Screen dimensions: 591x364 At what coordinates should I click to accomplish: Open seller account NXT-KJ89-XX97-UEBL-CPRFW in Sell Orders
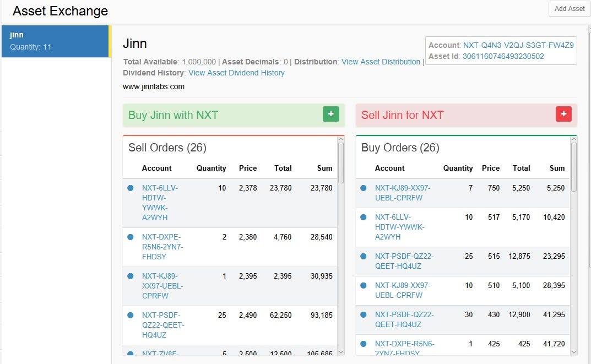click(162, 286)
